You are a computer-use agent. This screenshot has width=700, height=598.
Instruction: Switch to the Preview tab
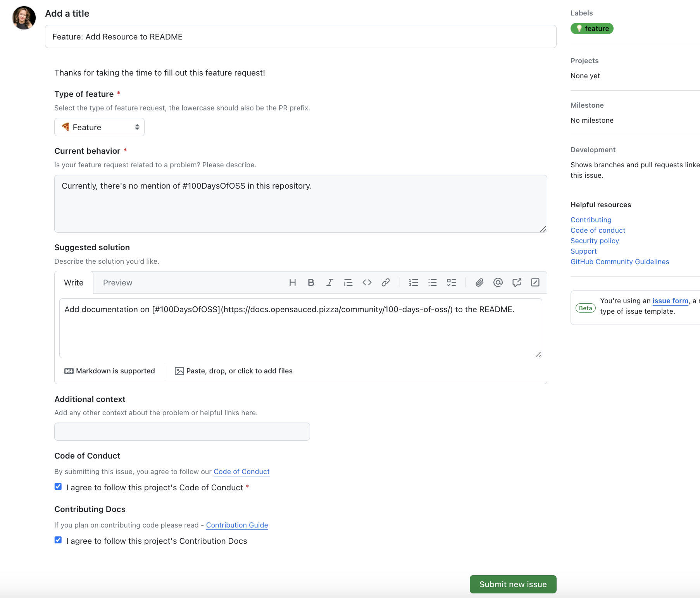coord(117,282)
